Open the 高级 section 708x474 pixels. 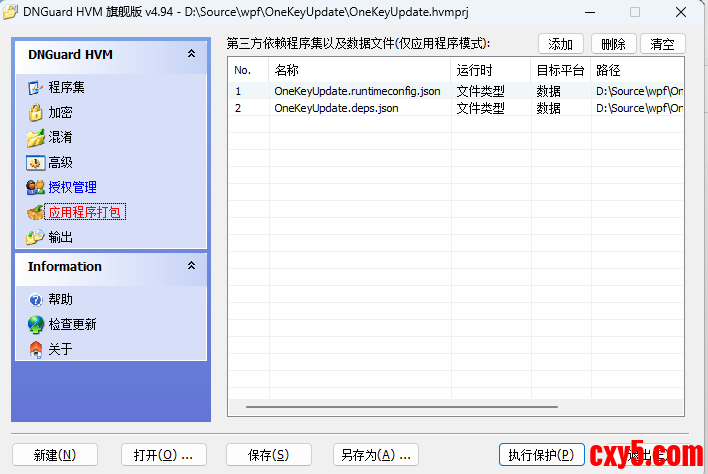tap(60, 163)
